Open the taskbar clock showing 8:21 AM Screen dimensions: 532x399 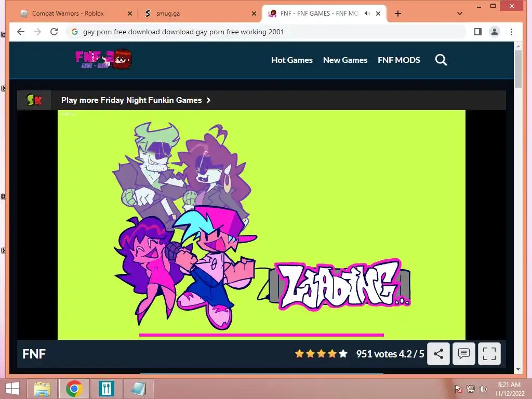point(509,389)
